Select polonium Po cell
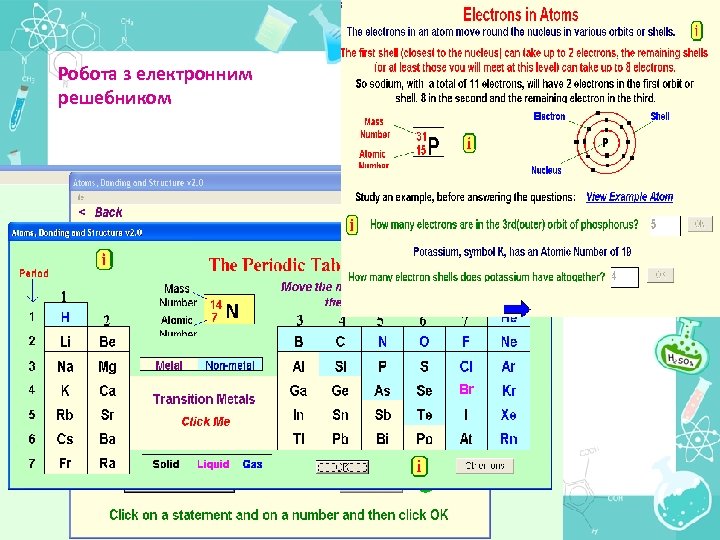Screen dimensions: 720x540 coord(424,439)
